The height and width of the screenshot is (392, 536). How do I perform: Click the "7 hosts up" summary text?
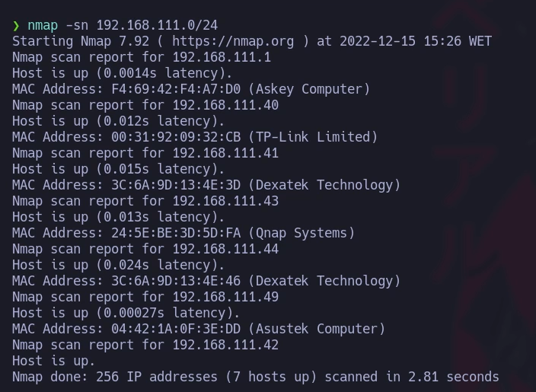[294, 377]
